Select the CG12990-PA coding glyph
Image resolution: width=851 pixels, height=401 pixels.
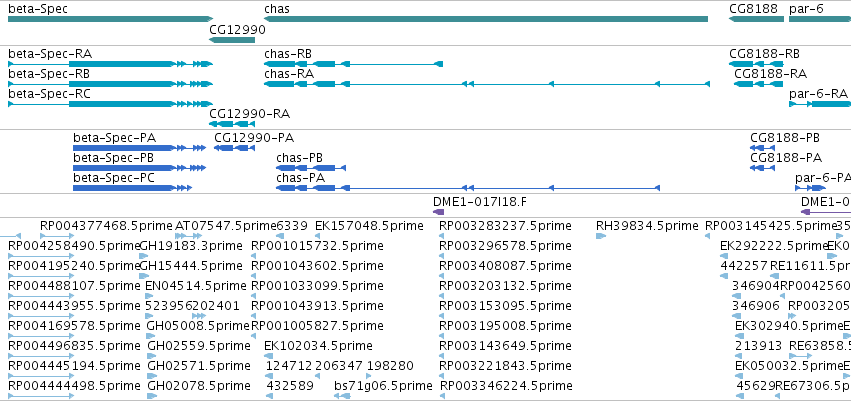pos(234,148)
